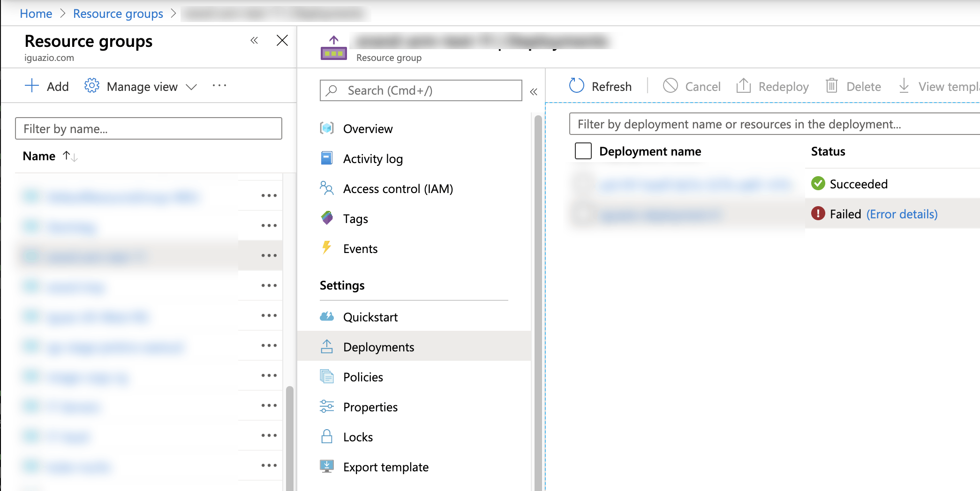Open the Deployments settings item

point(378,347)
